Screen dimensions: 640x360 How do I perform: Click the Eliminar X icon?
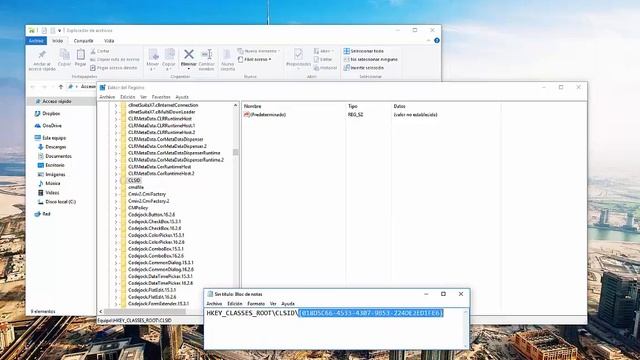click(189, 54)
